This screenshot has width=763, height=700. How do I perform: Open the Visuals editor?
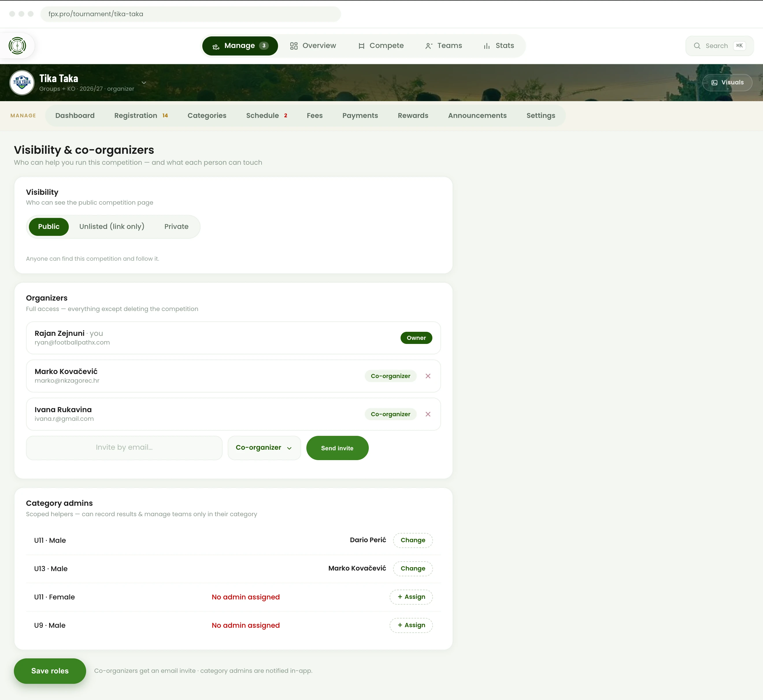coord(727,83)
